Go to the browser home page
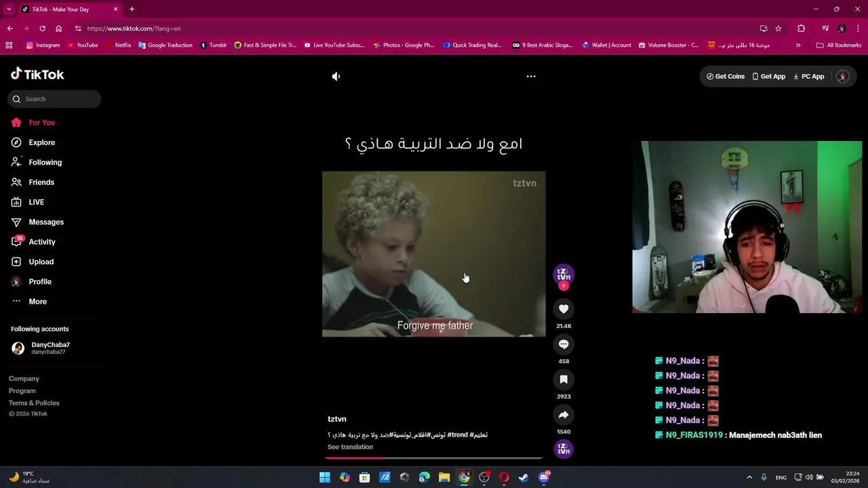The image size is (868, 488). click(x=58, y=28)
